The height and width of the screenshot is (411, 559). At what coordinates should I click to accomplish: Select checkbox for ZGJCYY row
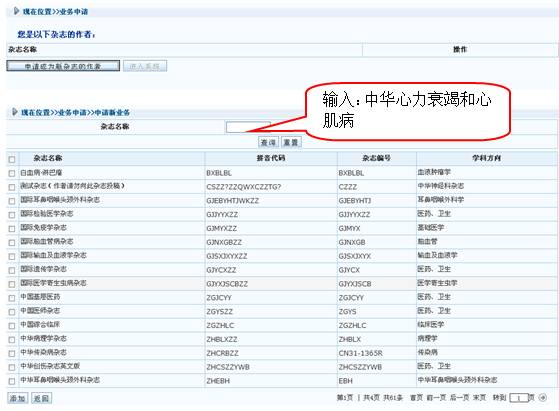click(x=12, y=298)
